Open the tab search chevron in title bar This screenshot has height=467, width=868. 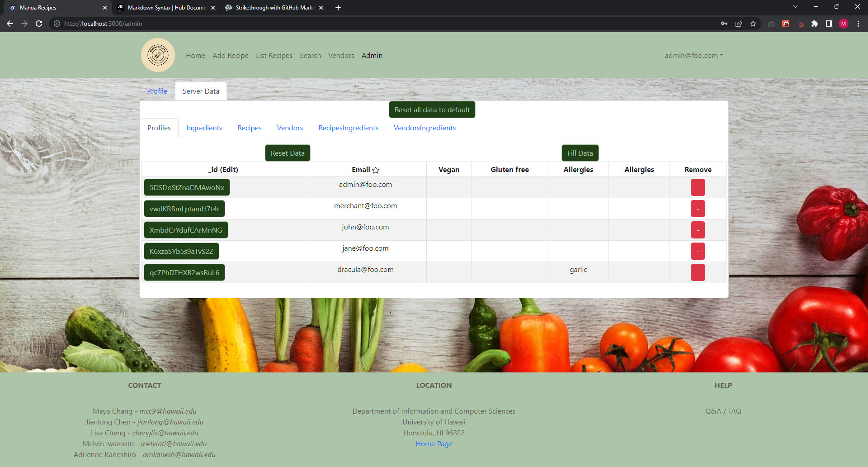pos(795,7)
